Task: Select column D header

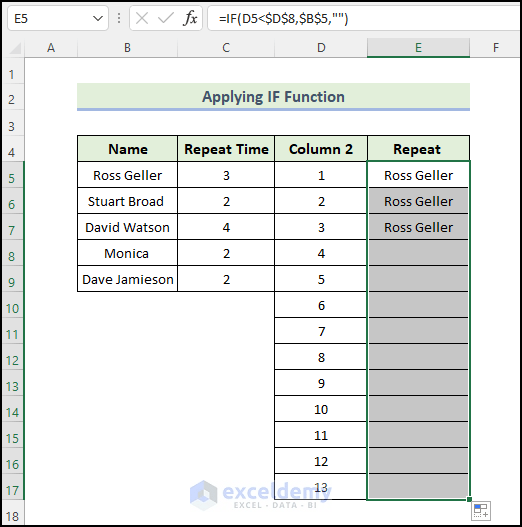Action: point(321,48)
